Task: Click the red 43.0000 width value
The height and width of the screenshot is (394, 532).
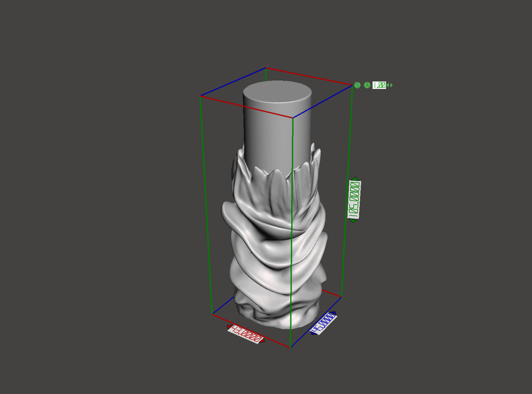Action: [x=246, y=334]
